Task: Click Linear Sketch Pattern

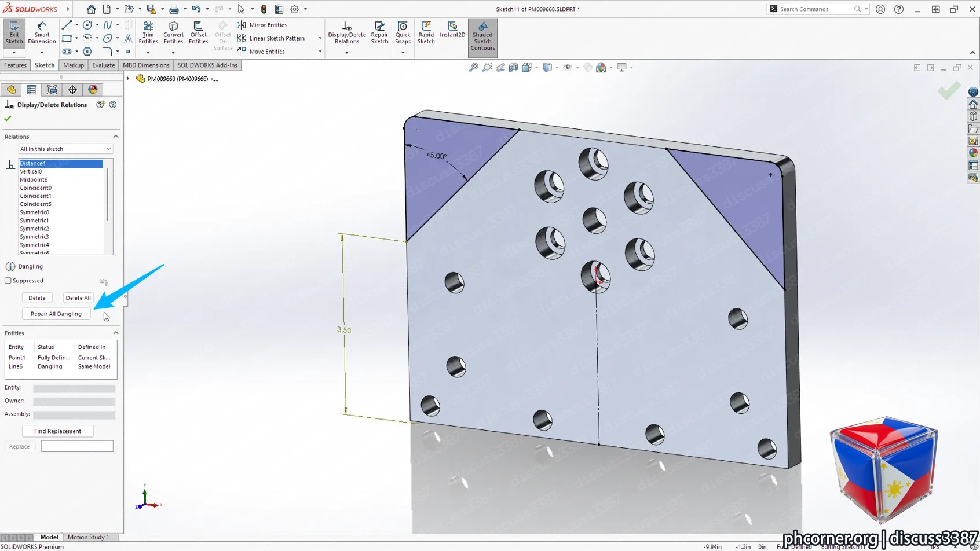Action: [270, 38]
